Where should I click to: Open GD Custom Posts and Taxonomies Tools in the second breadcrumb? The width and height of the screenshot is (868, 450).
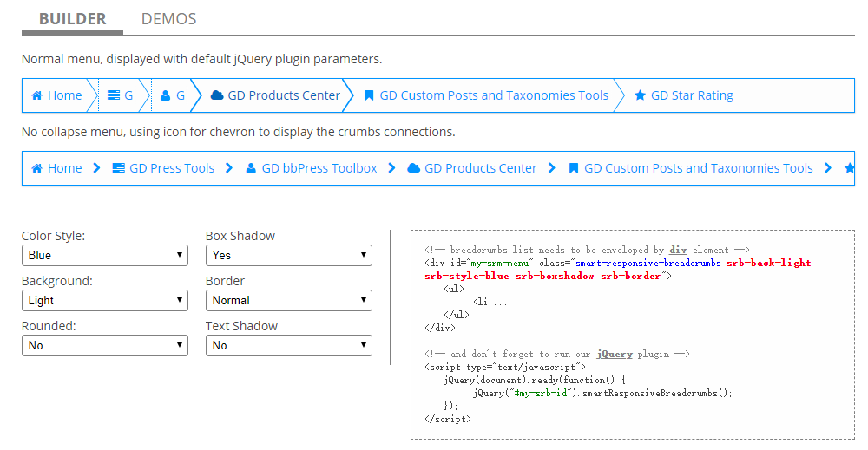(699, 168)
